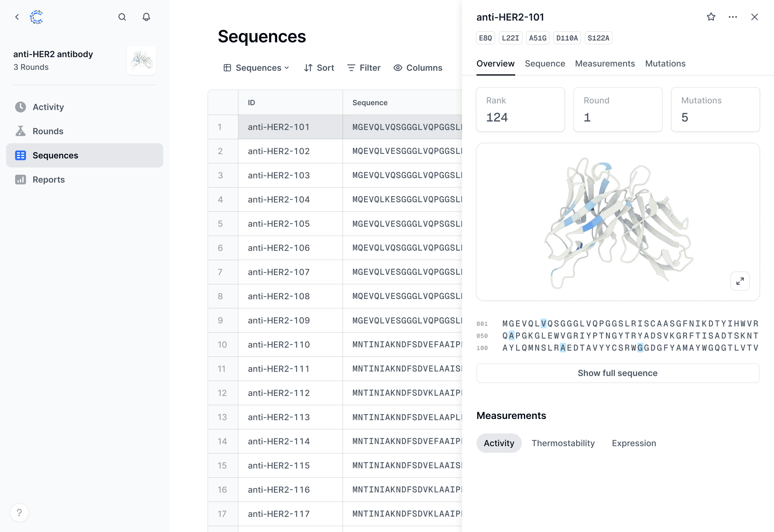This screenshot has width=774, height=532.
Task: Open the Measurements tab
Action: coord(605,64)
